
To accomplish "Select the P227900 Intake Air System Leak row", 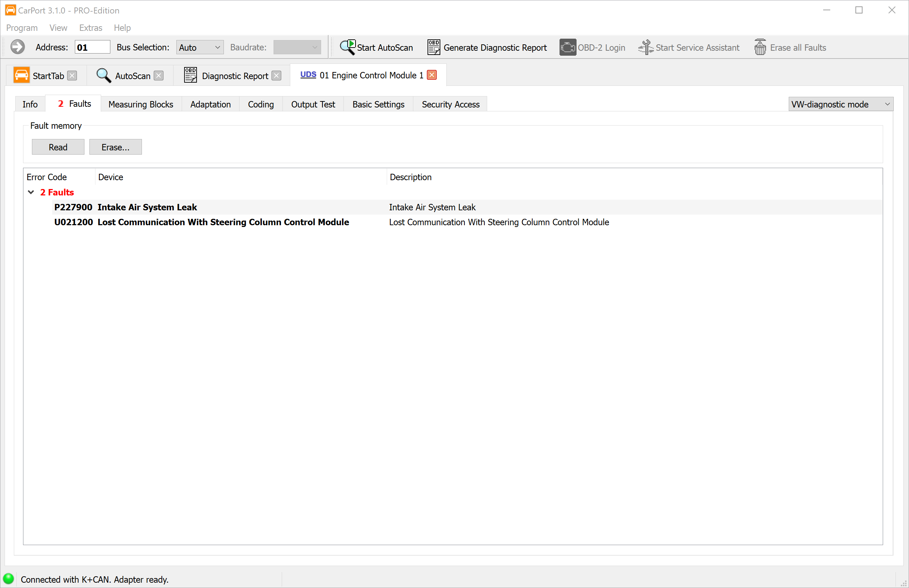I will [147, 207].
